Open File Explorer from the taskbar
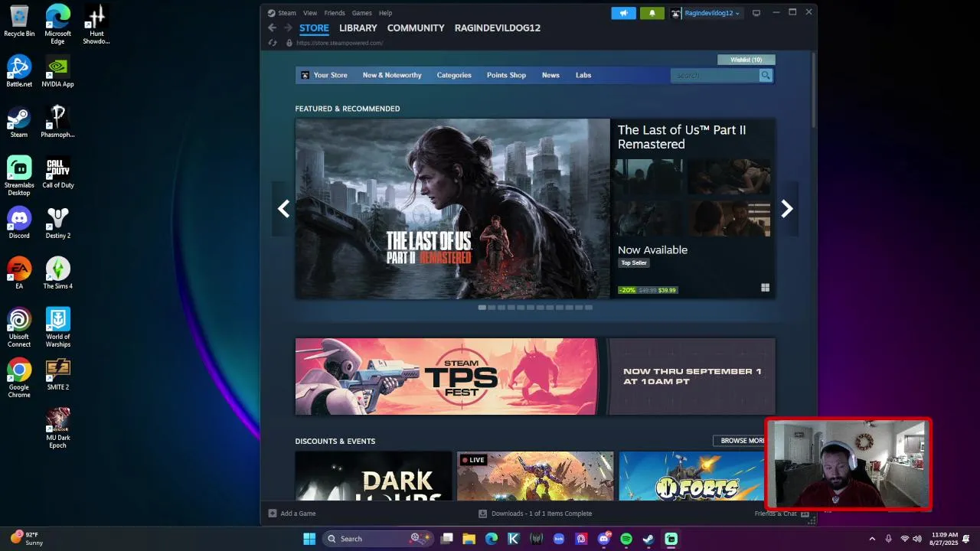Screen dimensions: 980x551 pos(469,539)
